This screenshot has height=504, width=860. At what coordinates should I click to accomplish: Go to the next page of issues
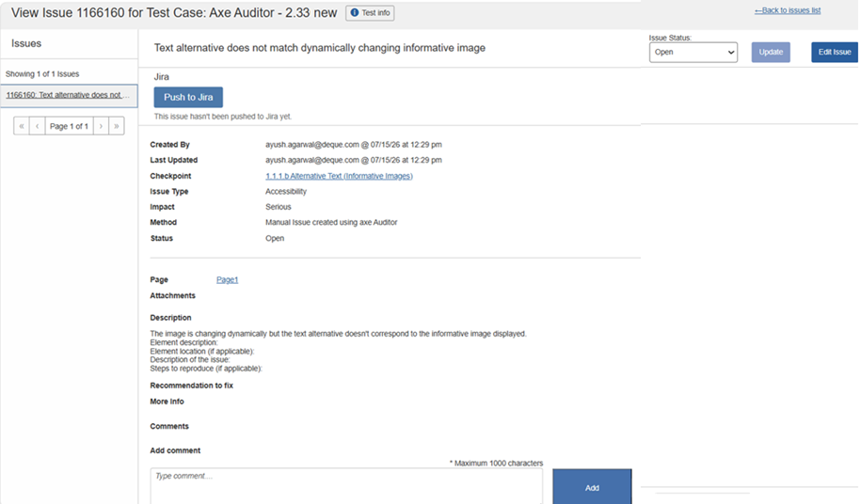pyautogui.click(x=101, y=126)
